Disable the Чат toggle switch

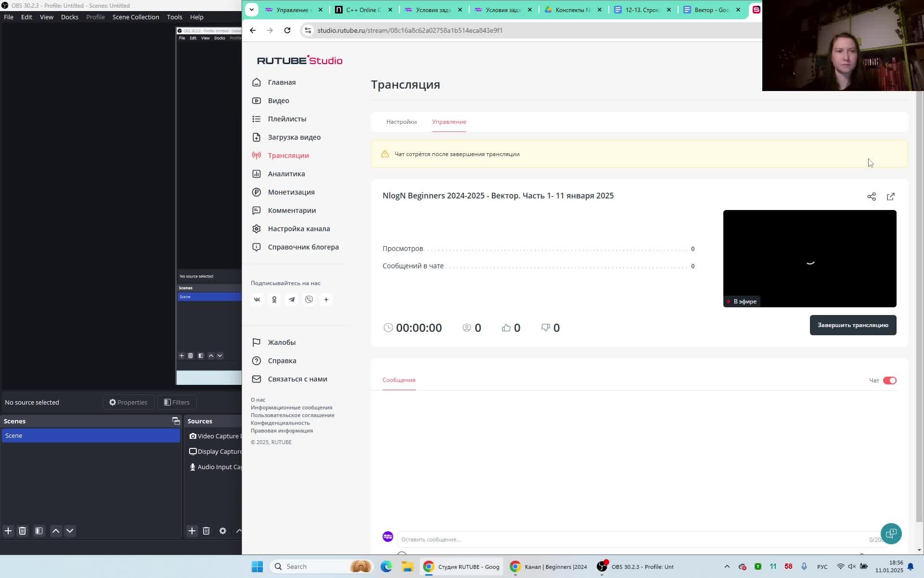pos(889,381)
